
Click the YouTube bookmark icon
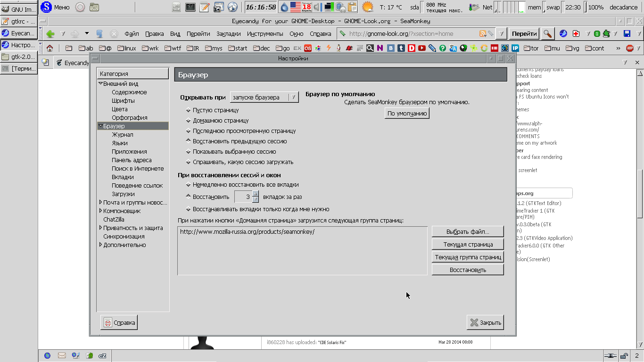click(x=421, y=48)
